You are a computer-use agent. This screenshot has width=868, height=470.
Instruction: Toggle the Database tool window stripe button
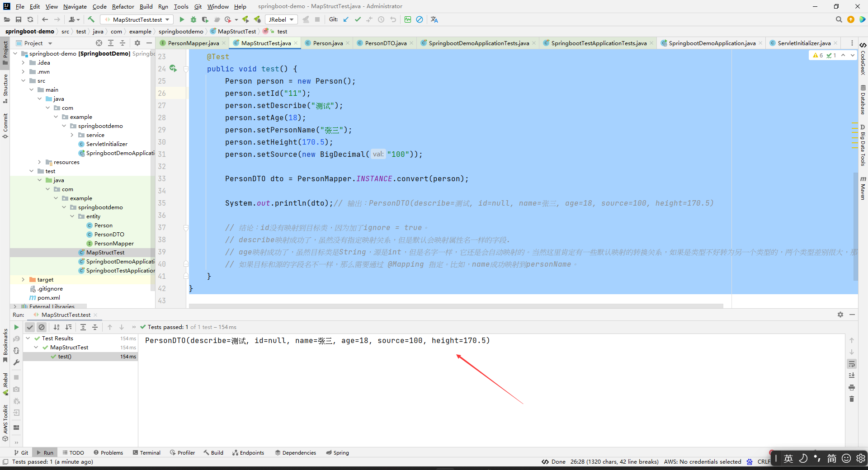pos(863,100)
